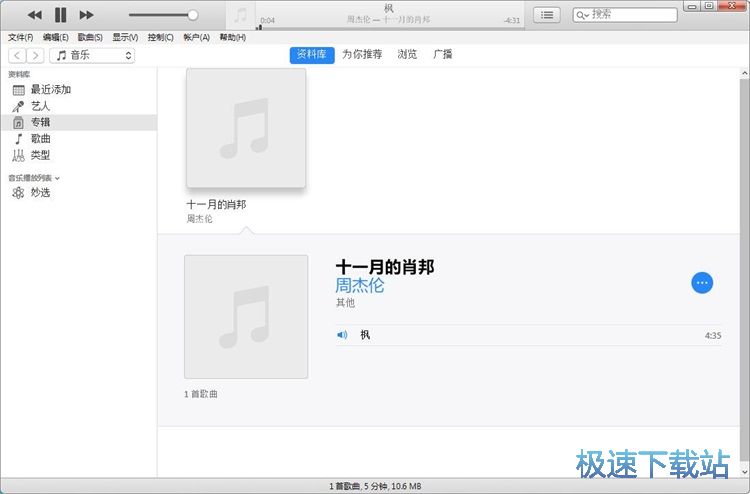This screenshot has width=750, height=494.
Task: Go forward with the right arrow button
Action: (35, 55)
